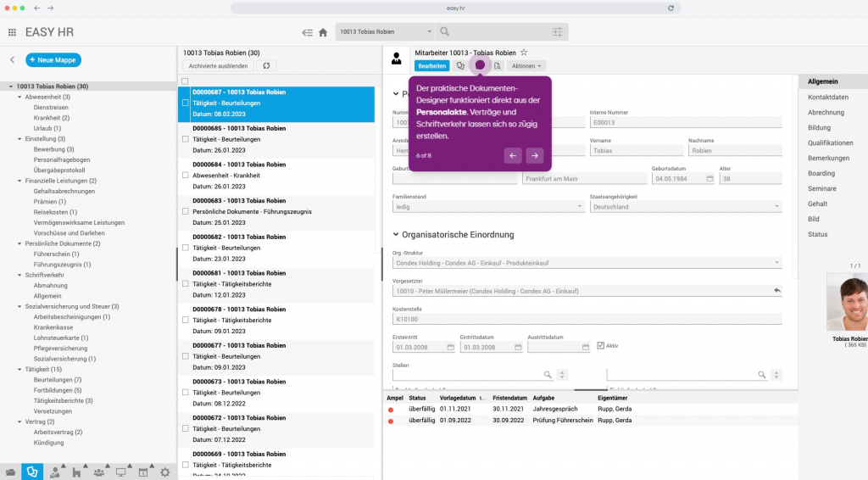Image resolution: width=868 pixels, height=480 pixels.
Task: Click the Neue Mappe button
Action: (x=53, y=60)
